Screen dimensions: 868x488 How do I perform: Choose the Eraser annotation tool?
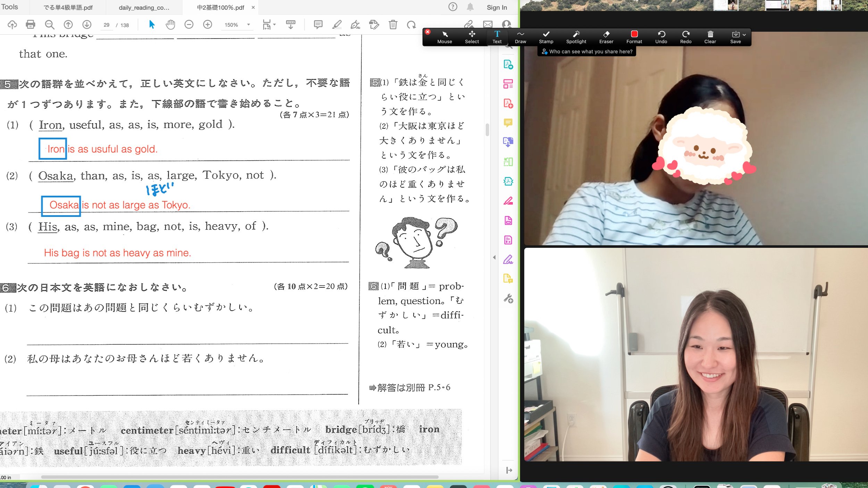pyautogui.click(x=606, y=37)
